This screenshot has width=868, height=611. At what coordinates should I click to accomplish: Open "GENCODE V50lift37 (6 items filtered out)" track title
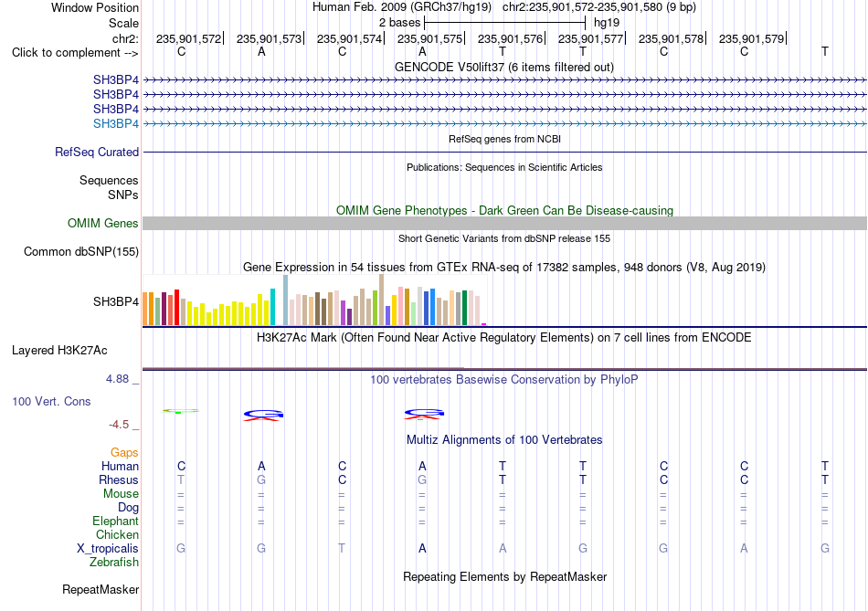[x=504, y=67]
